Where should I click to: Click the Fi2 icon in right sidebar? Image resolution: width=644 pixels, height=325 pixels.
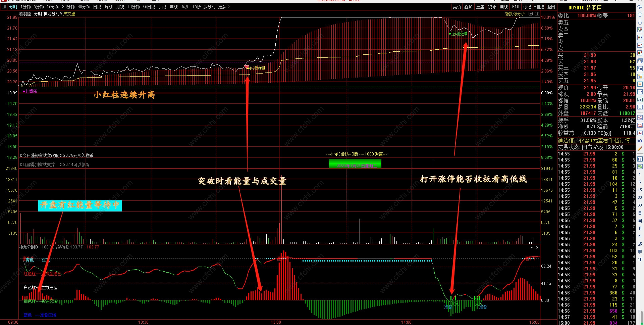640,92
